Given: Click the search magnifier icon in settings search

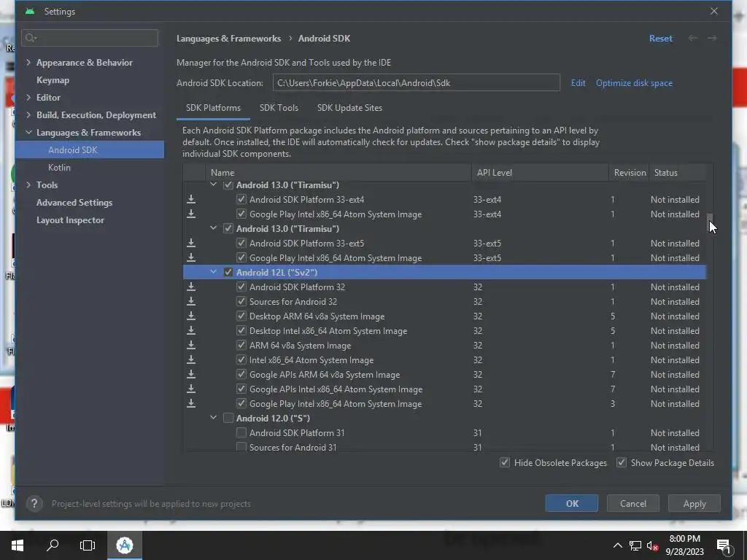Looking at the screenshot, I should (31, 38).
